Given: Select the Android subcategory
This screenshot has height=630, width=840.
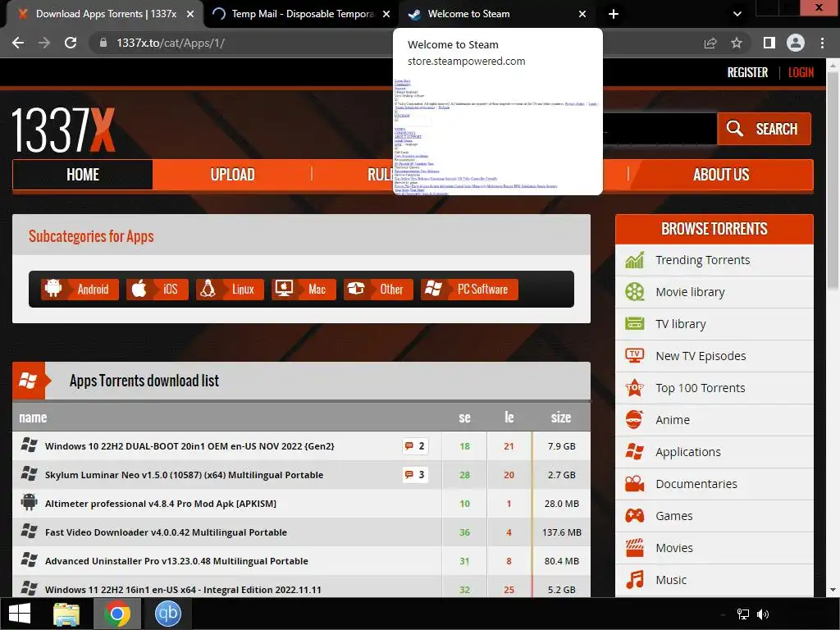Looking at the screenshot, I should coord(80,290).
